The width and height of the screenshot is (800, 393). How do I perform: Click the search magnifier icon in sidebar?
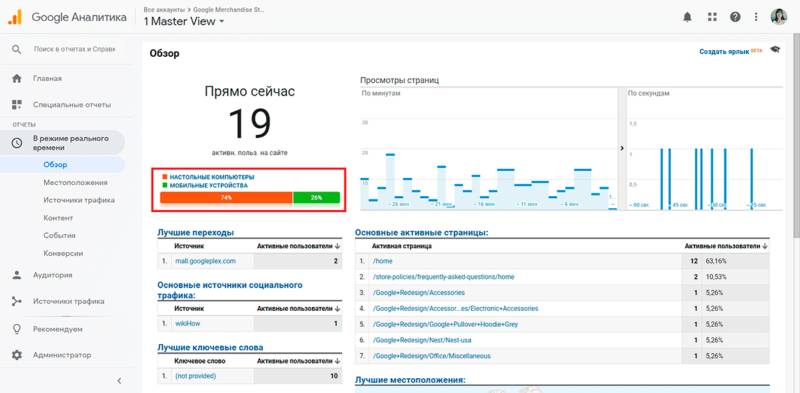[x=17, y=50]
